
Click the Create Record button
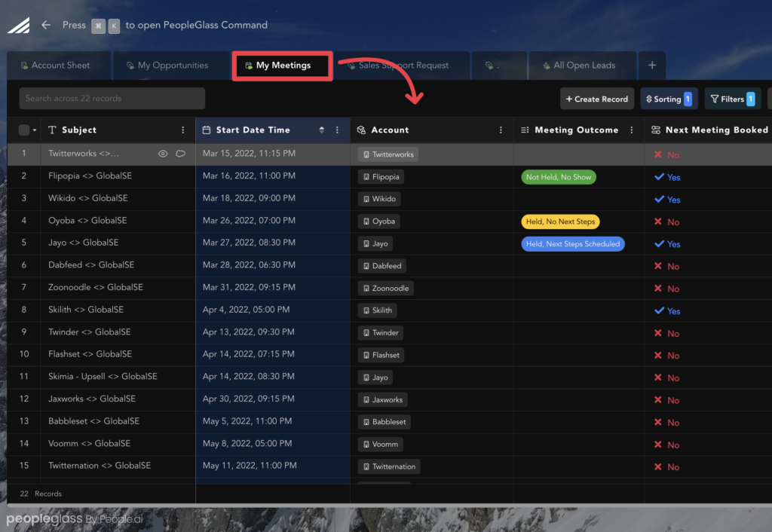[597, 99]
